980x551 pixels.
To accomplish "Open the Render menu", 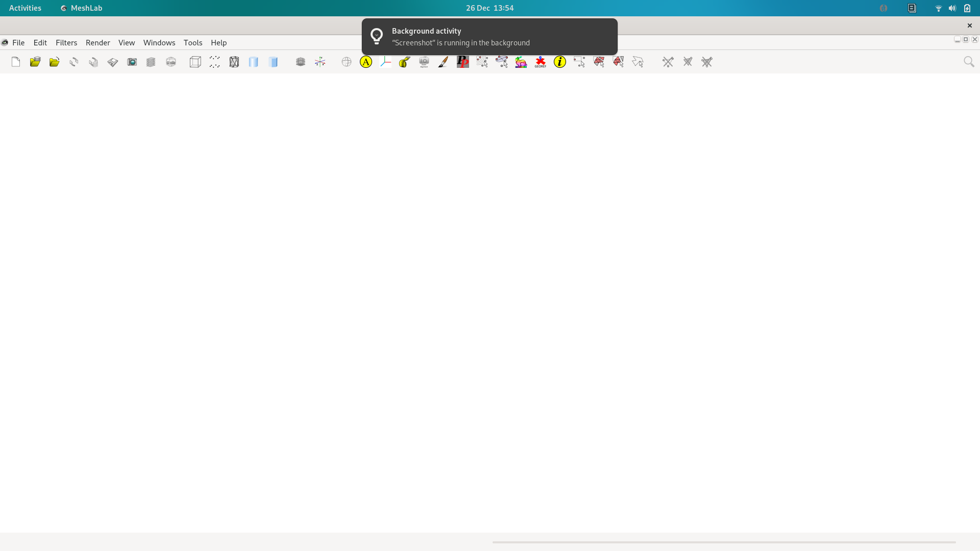I will click(x=97, y=42).
